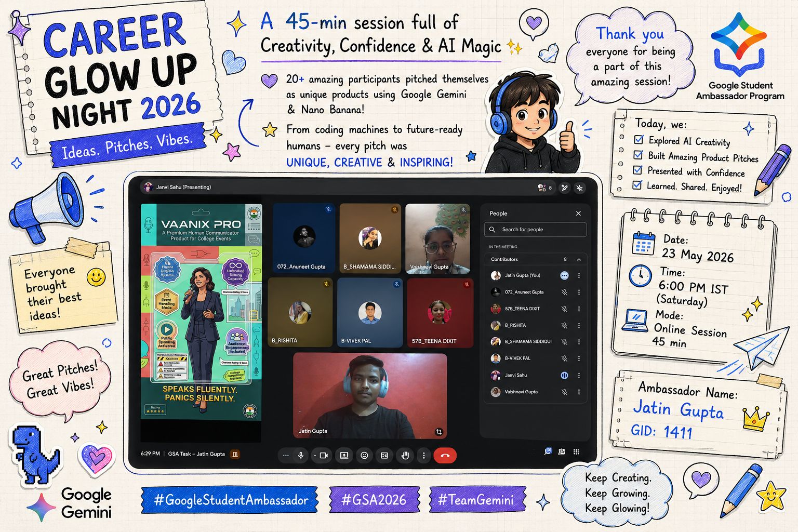The image size is (798, 532).
Task: Select the B_RISHITA video tile
Action: [x=300, y=312]
